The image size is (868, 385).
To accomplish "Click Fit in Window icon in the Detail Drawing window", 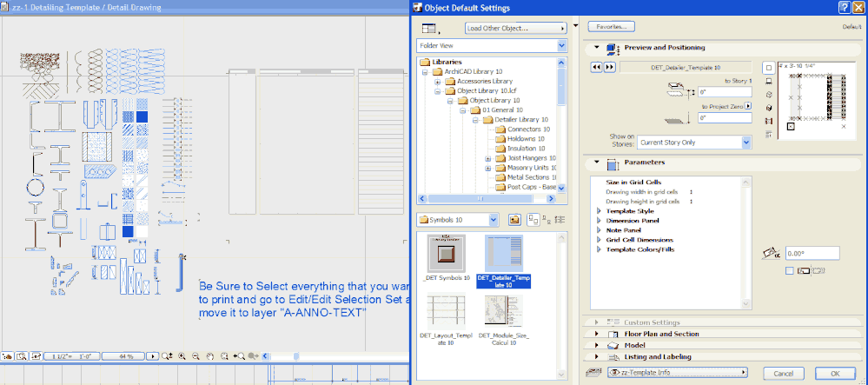I will point(224,356).
